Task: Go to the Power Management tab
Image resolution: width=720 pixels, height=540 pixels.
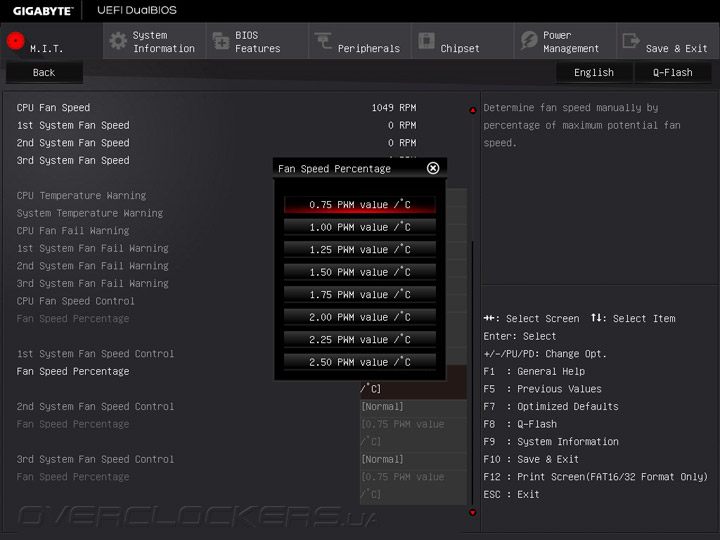Action: tap(565, 41)
